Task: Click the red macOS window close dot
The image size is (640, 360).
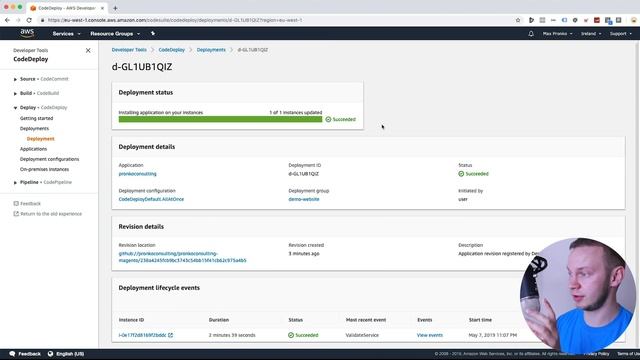Action: click(6, 7)
